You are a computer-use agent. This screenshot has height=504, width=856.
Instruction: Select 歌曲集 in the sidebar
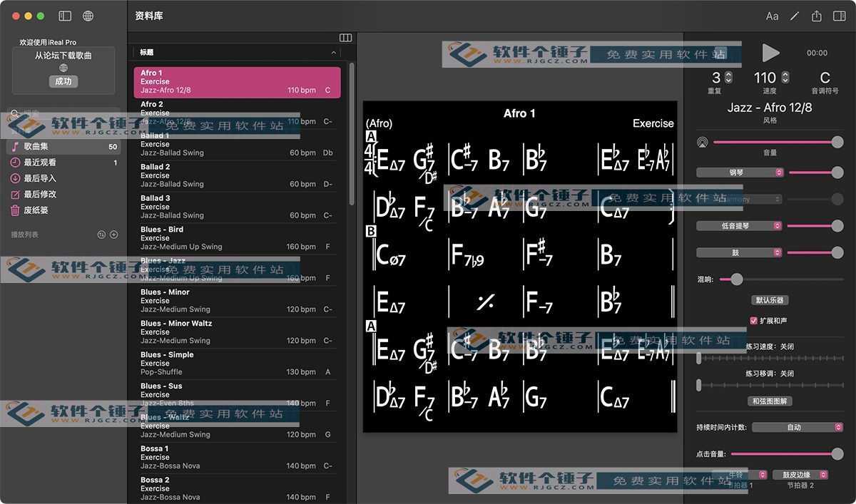click(x=63, y=147)
